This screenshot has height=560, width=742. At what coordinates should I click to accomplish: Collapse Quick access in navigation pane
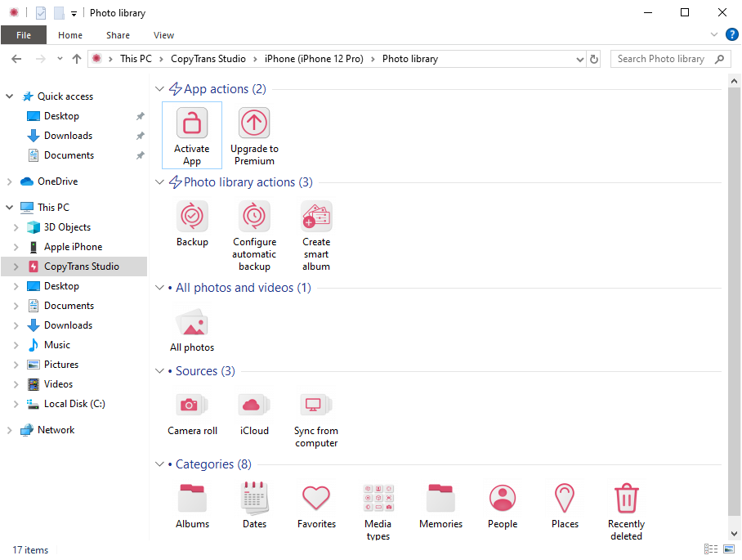click(x=10, y=96)
